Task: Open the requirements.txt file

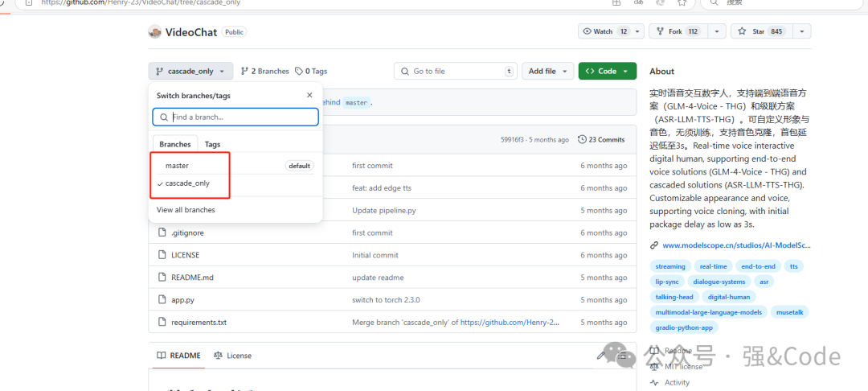Action: click(x=199, y=323)
